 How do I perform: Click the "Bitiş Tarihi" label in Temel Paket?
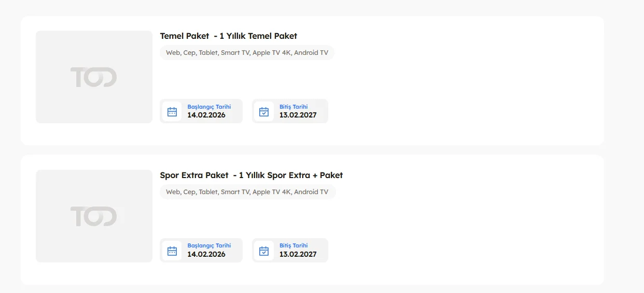(293, 107)
